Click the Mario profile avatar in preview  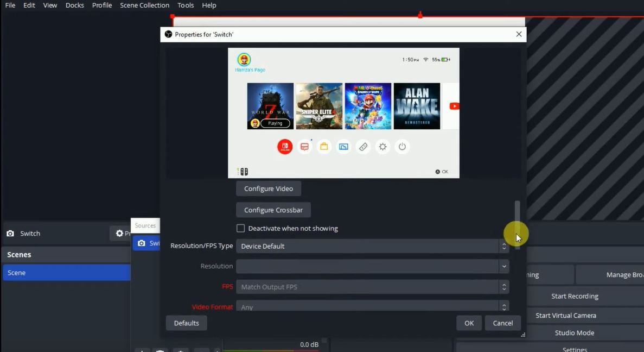244,60
